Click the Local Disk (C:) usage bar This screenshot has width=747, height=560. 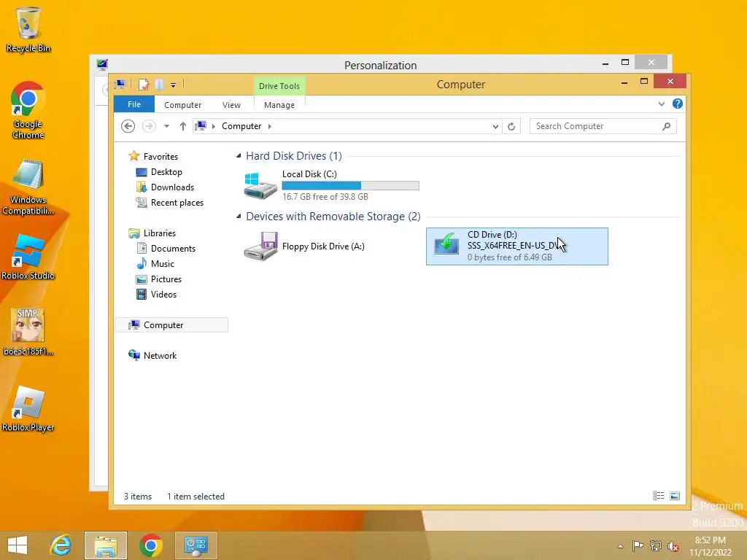(351, 186)
